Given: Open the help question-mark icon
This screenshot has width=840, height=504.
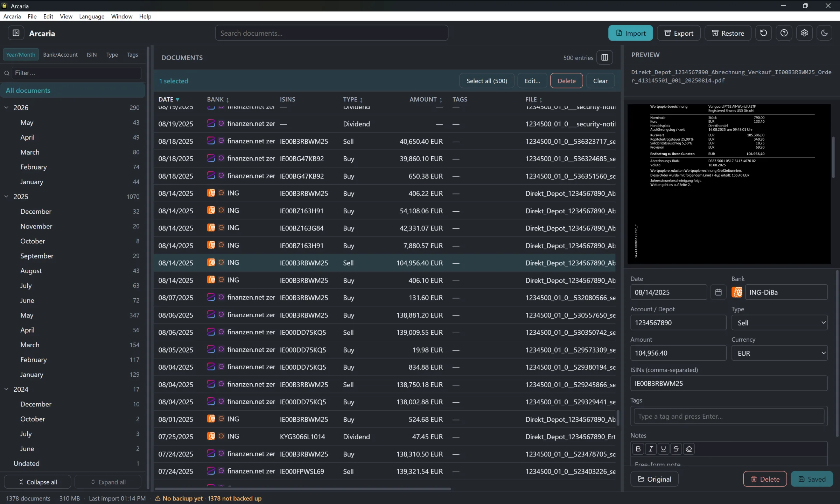Looking at the screenshot, I should point(784,33).
